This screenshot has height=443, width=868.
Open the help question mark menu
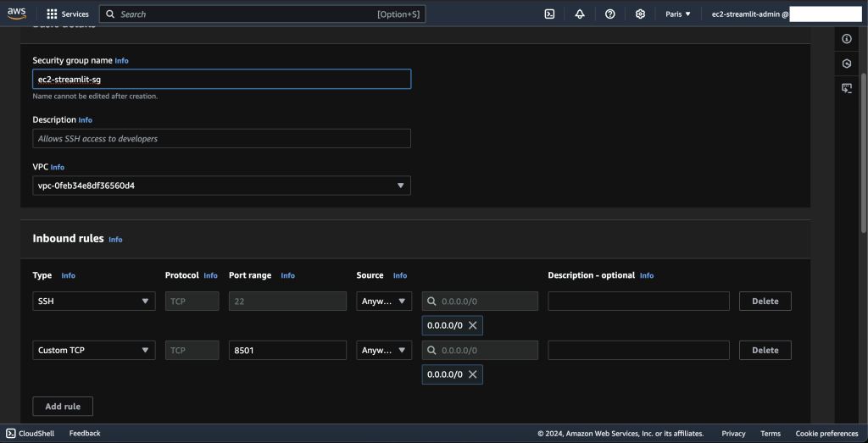tap(610, 14)
